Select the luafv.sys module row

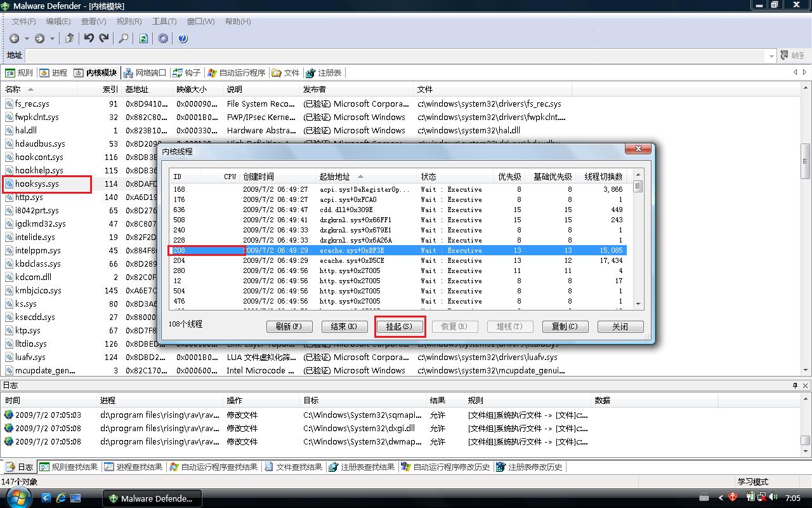click(285, 357)
